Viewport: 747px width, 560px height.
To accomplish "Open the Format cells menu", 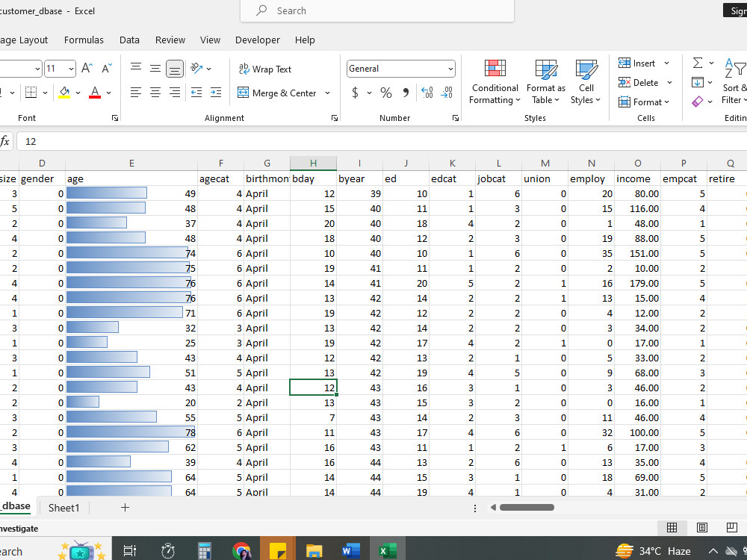I will [644, 102].
